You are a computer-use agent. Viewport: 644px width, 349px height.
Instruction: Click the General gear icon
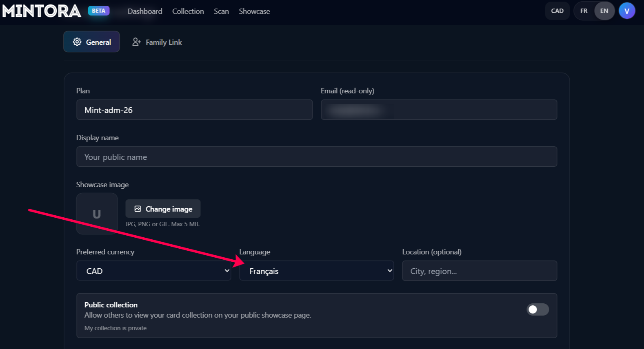(77, 42)
